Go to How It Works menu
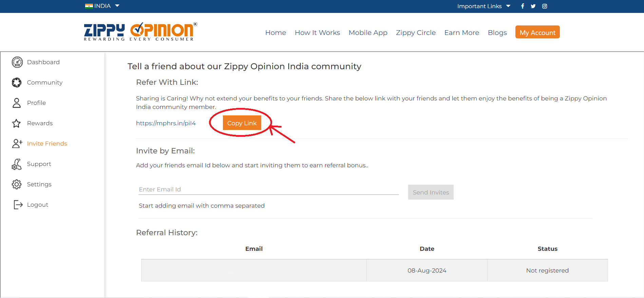This screenshot has width=644, height=298. pos(317,33)
